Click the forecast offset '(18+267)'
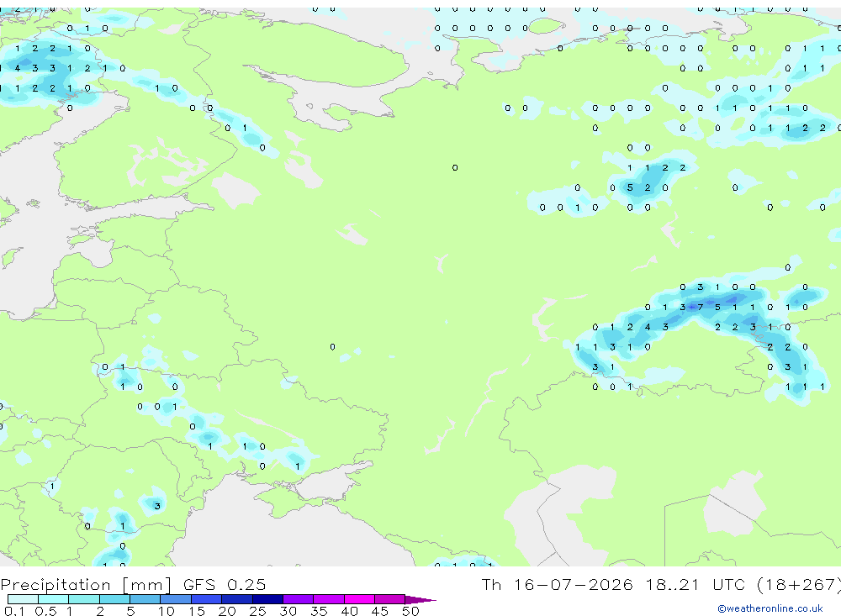This screenshot has height=616, width=841. [x=801, y=584]
